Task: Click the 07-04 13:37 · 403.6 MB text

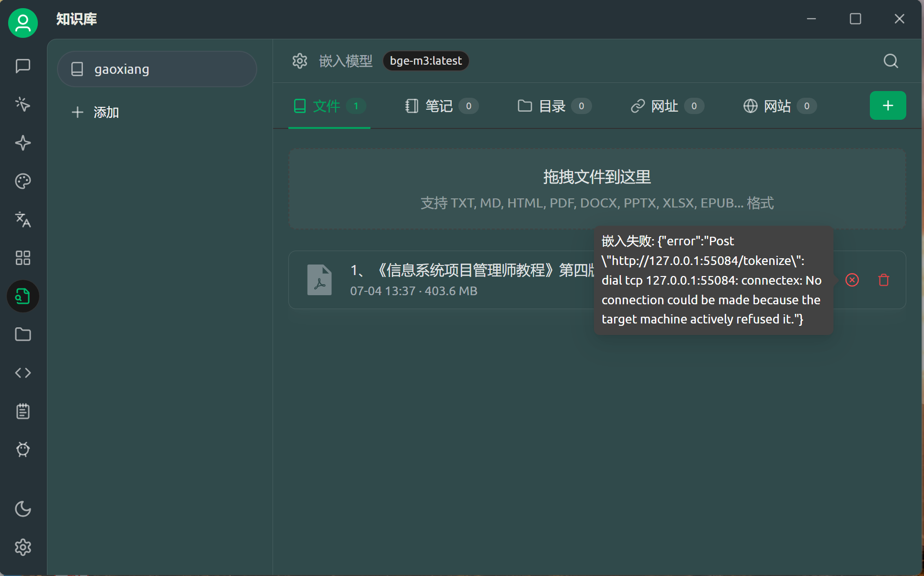Action: 414,291
